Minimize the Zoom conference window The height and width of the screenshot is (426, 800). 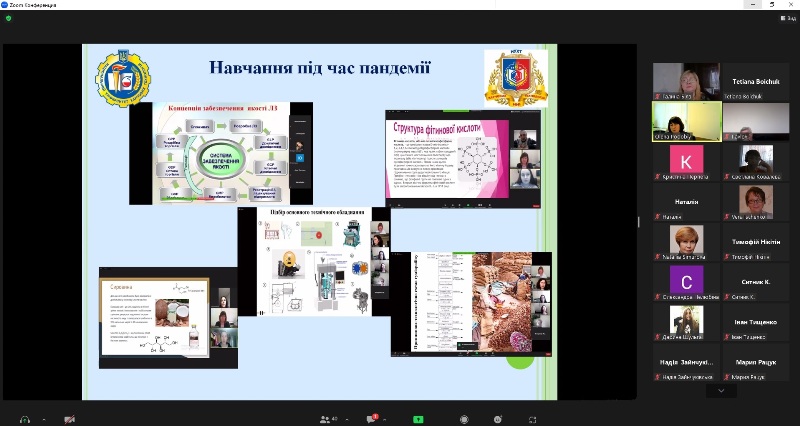pos(753,4)
